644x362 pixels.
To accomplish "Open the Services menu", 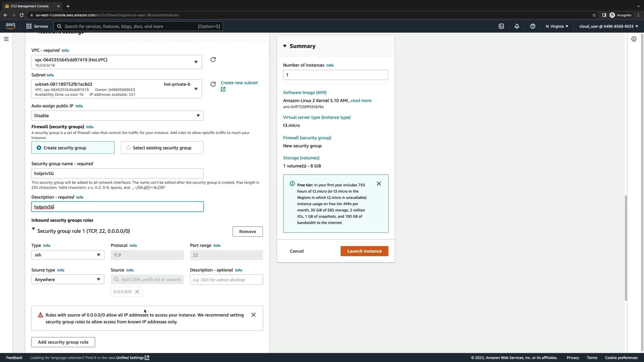I will tap(37, 26).
